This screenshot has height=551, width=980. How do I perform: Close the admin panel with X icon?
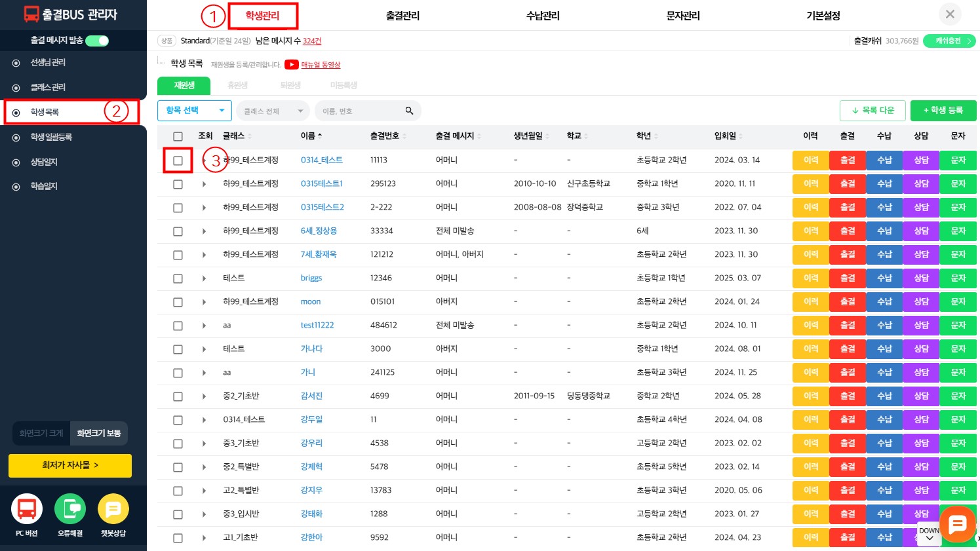point(949,14)
